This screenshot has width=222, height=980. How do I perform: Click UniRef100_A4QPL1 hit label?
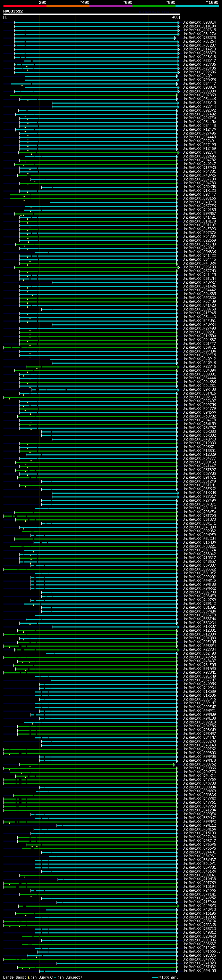click(x=199, y=76)
